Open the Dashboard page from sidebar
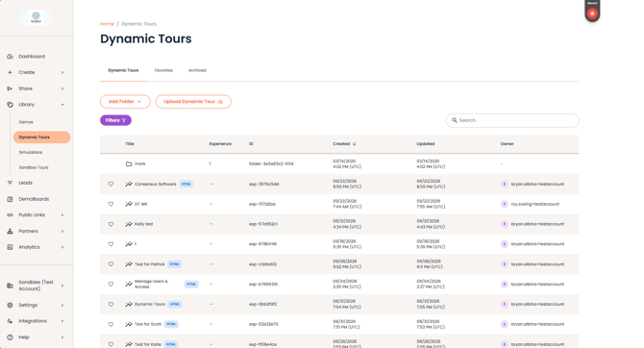The width and height of the screenshot is (644, 348). [31, 57]
